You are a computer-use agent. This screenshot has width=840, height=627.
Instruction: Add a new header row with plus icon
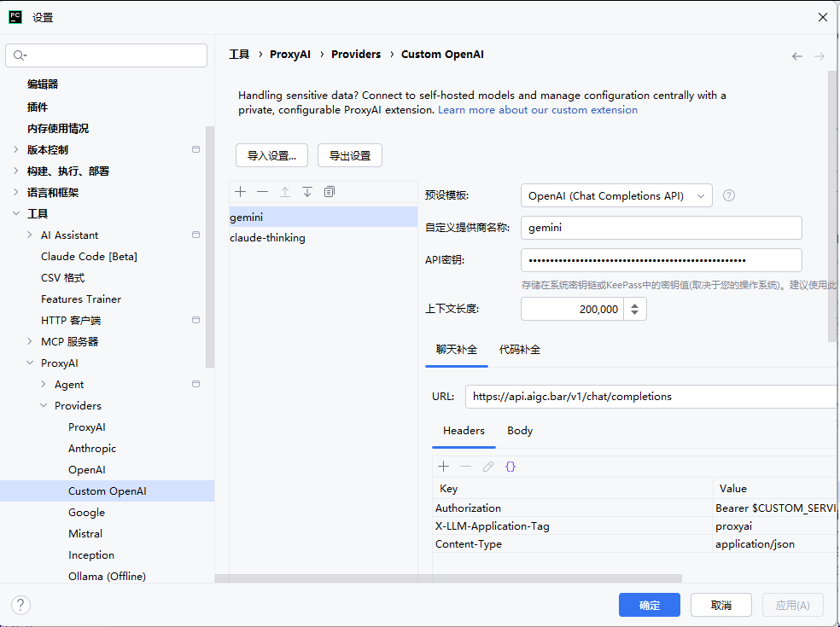point(444,467)
